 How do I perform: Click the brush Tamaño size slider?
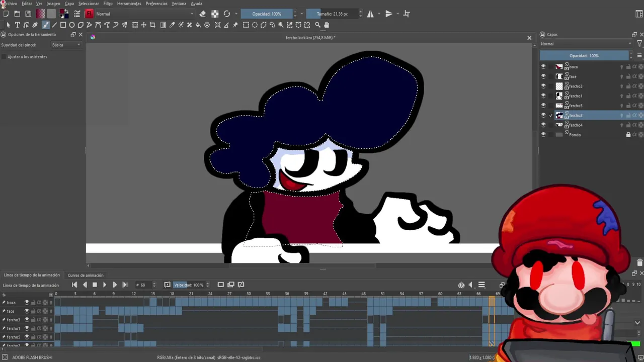pos(332,14)
